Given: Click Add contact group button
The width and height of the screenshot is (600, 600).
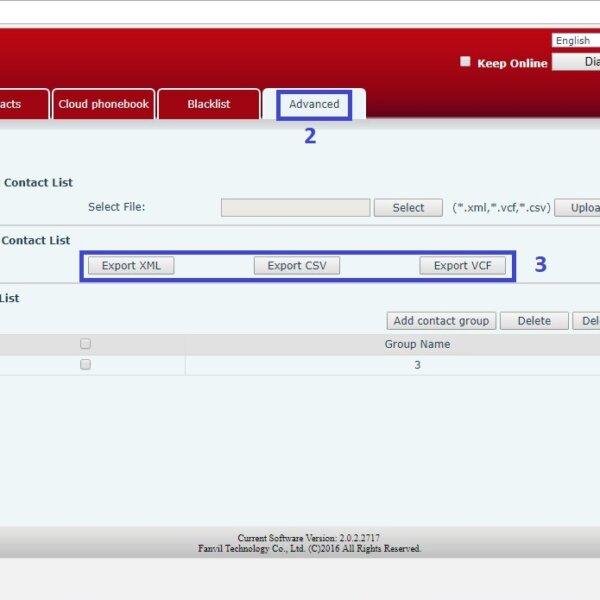Looking at the screenshot, I should [440, 321].
